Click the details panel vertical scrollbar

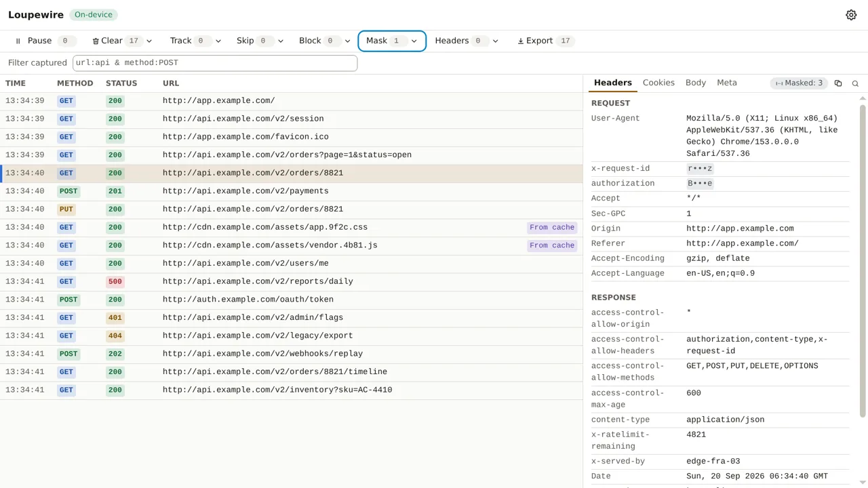tap(863, 260)
